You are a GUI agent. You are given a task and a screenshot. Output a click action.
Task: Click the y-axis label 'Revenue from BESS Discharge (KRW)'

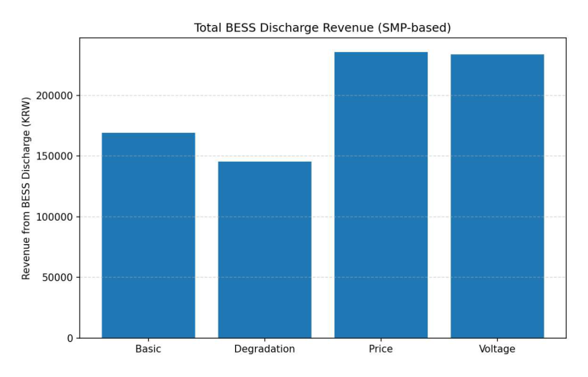point(27,188)
